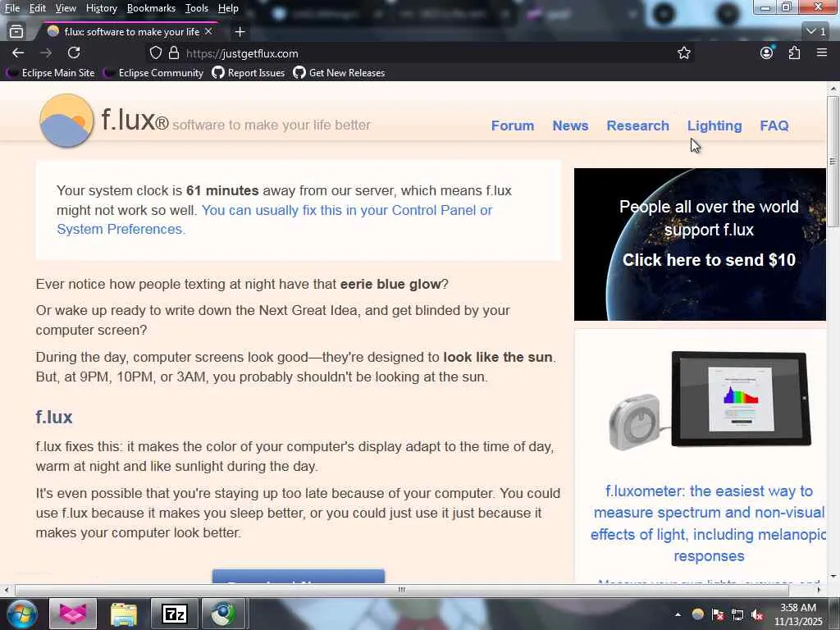Click the send $10 donation banner

pyautogui.click(x=700, y=244)
